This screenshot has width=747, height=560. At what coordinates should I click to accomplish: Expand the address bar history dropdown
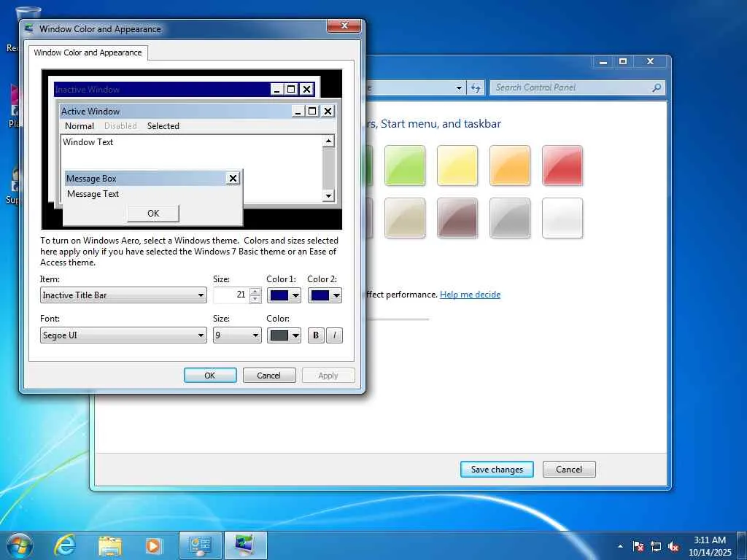[459, 87]
